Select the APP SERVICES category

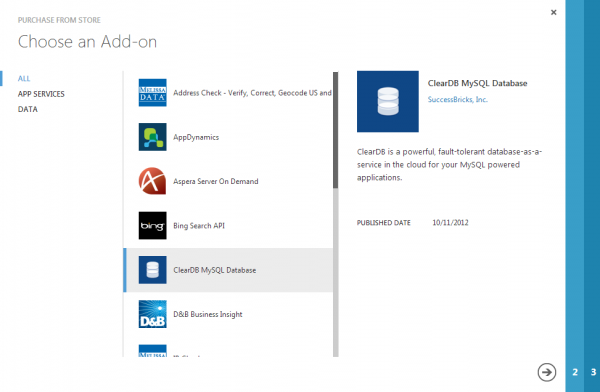click(x=41, y=94)
